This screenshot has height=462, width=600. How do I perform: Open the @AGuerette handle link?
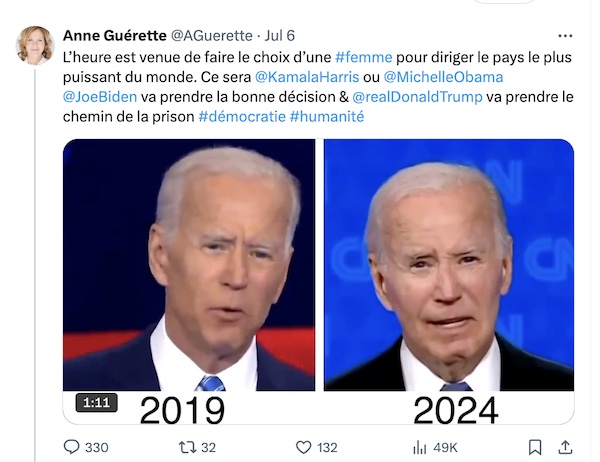tap(211, 36)
